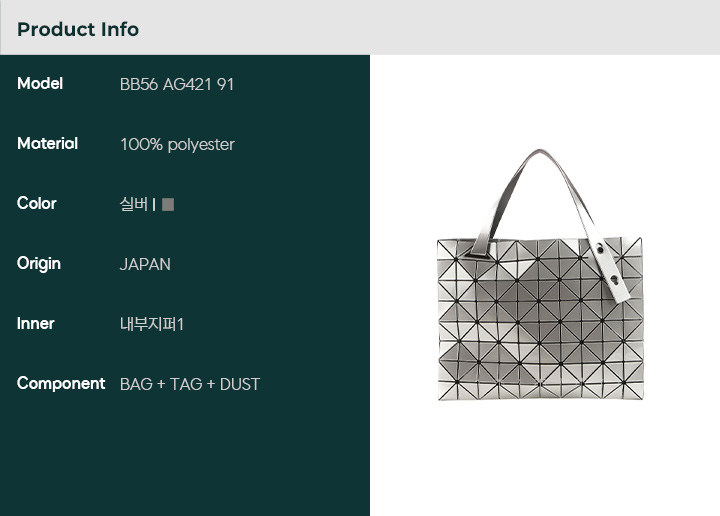Click the Model label
This screenshot has width=720, height=516.
point(40,84)
